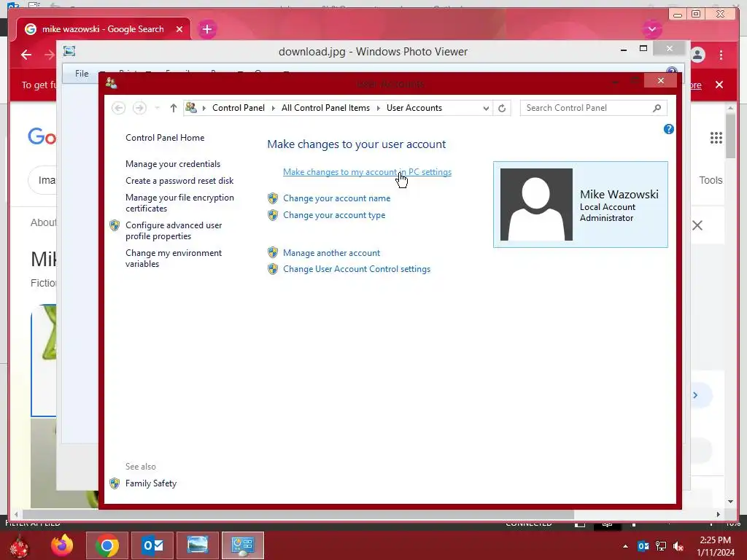
Task: Switch to Chrome in the taskbar
Action: pos(107,545)
